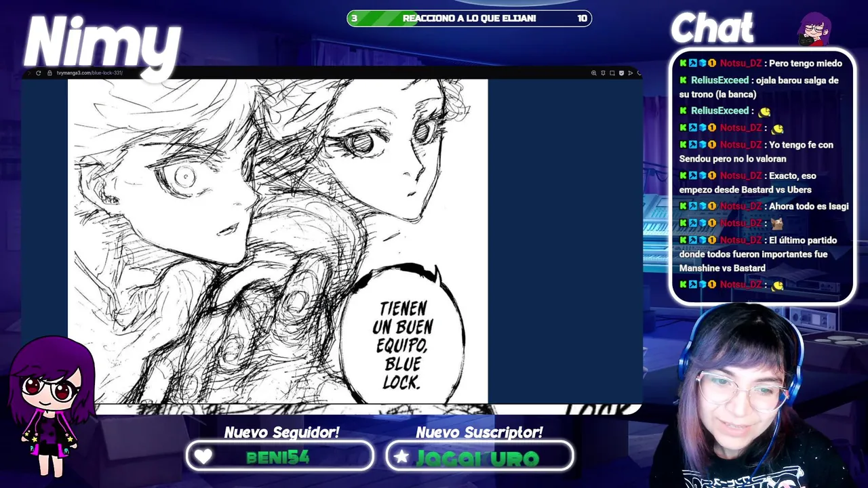868x488 pixels.
Task: Click the message 'Yo tengo fe con Sendou'
Action: 756,152
